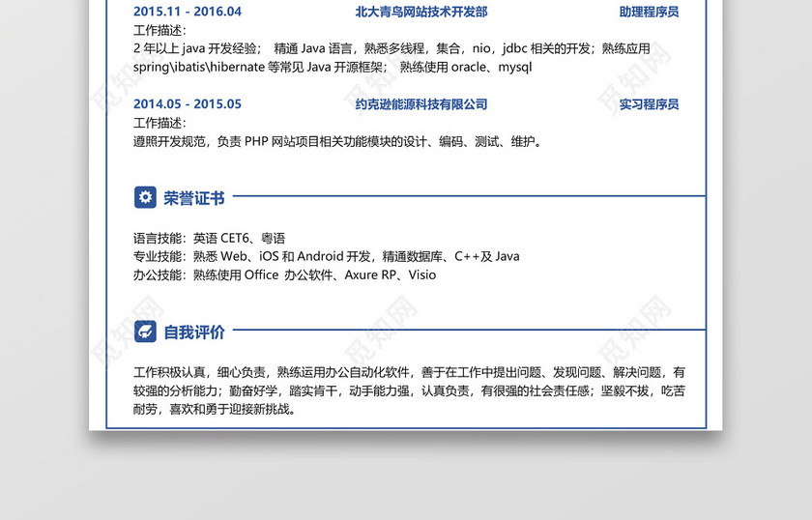Click the 语言技能 line with 英语 CET6
Screen dimensions: 812x520
(x=209, y=238)
